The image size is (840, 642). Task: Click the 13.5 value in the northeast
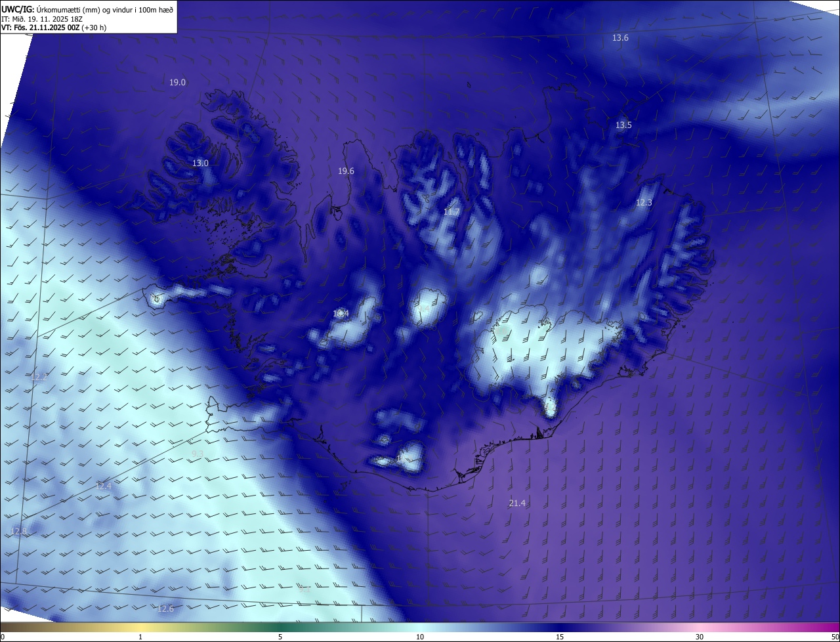tap(623, 125)
